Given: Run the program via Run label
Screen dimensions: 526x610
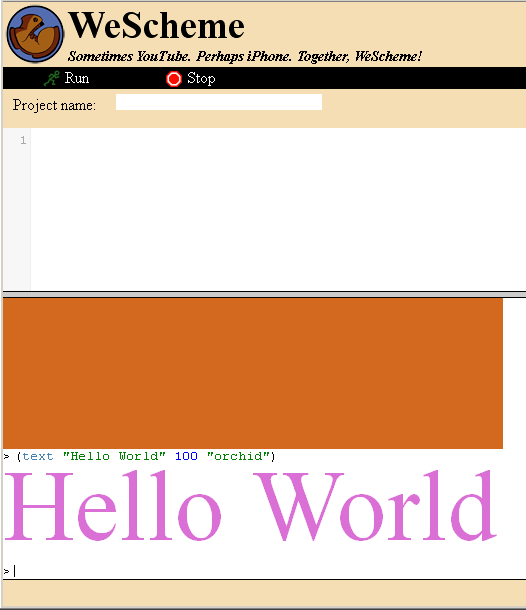Looking at the screenshot, I should [x=77, y=78].
